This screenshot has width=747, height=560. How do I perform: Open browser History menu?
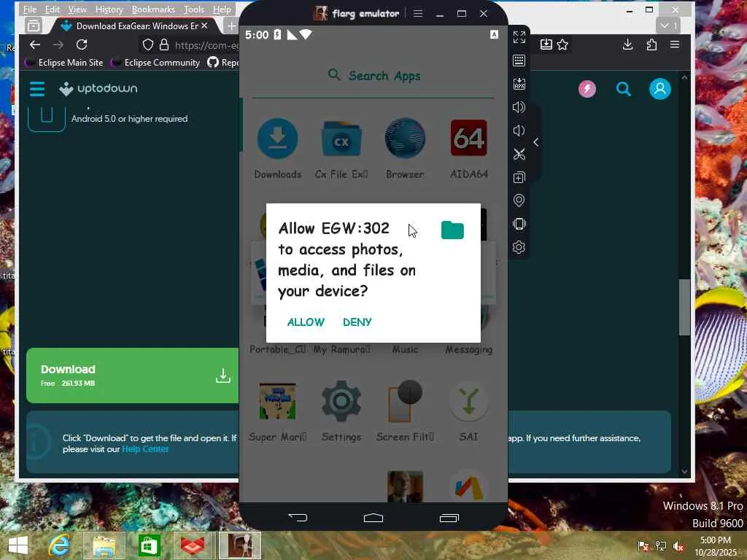[109, 9]
